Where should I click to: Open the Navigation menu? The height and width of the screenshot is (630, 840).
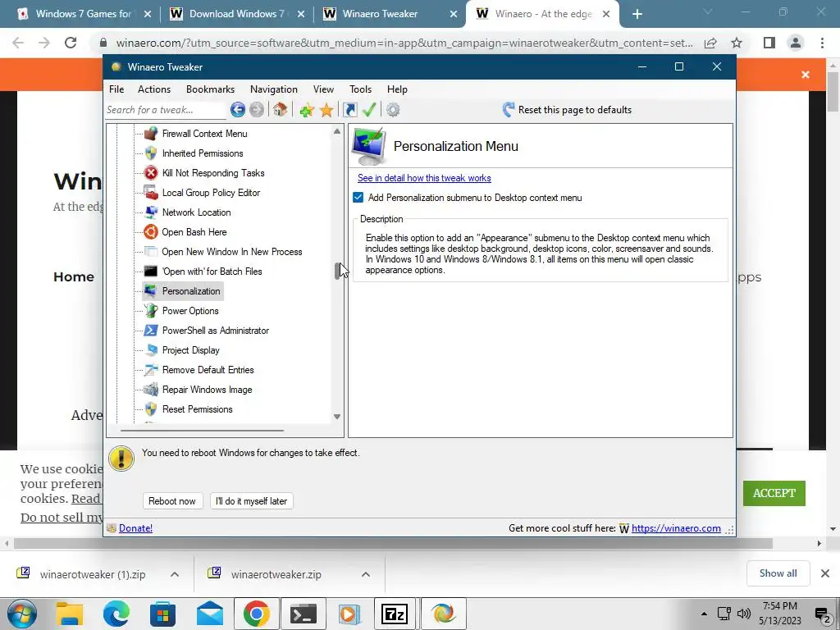[x=274, y=89]
